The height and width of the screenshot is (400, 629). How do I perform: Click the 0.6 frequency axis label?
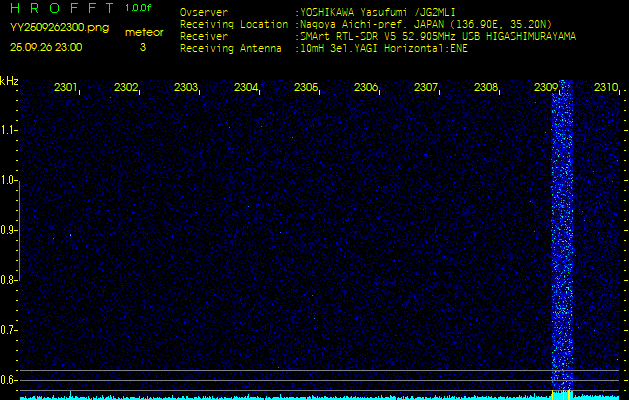pos(9,380)
